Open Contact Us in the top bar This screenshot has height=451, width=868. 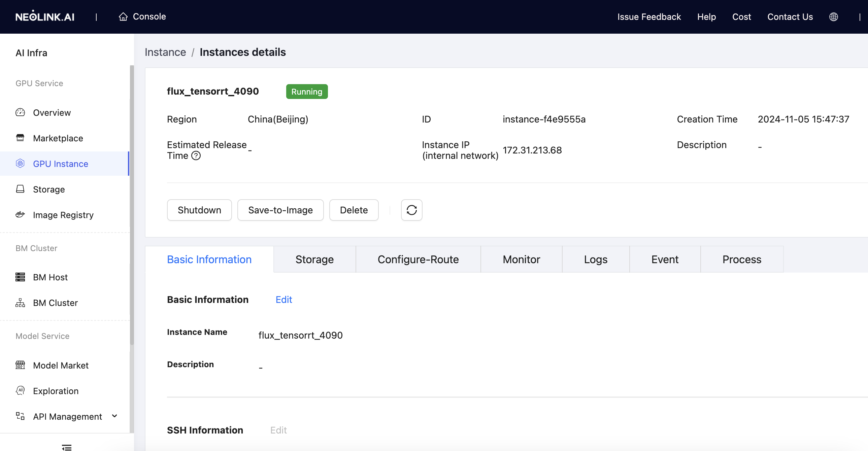(790, 17)
